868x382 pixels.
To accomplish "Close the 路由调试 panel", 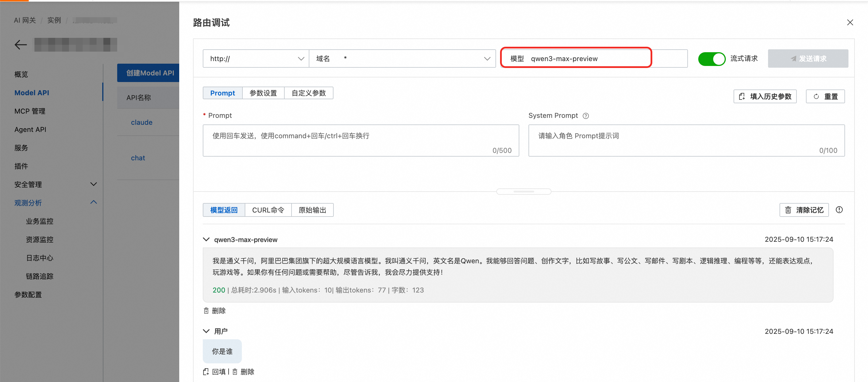I will (850, 23).
